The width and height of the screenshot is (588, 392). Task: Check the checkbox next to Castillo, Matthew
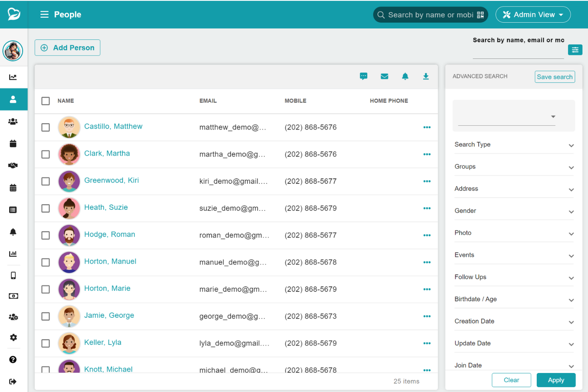click(45, 127)
